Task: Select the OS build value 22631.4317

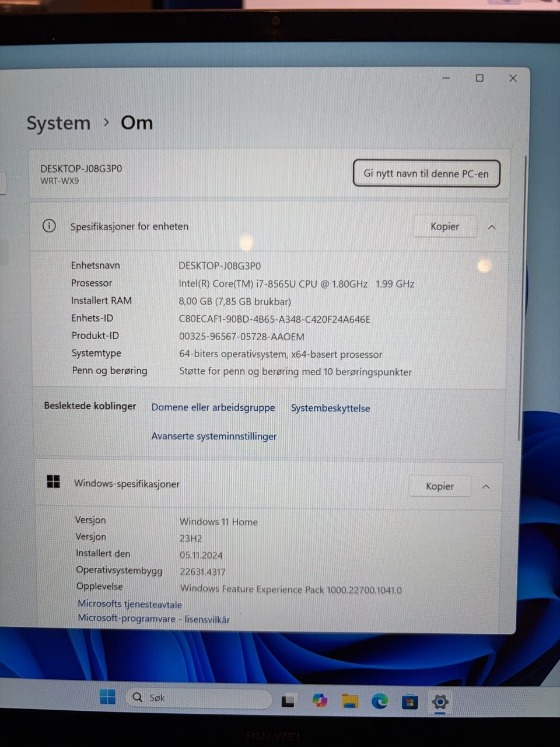Action: click(202, 572)
